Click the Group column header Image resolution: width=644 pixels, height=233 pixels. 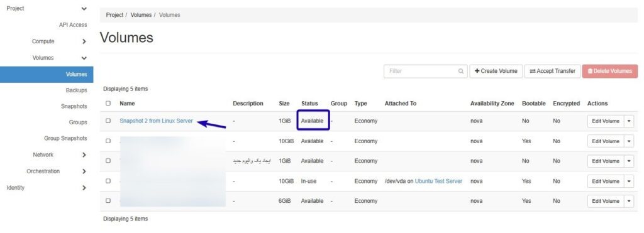coord(339,104)
